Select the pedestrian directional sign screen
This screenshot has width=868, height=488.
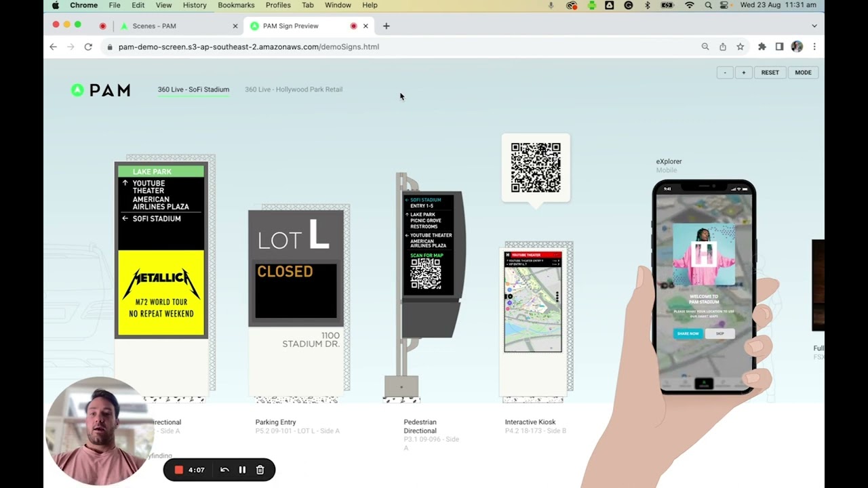coord(429,245)
